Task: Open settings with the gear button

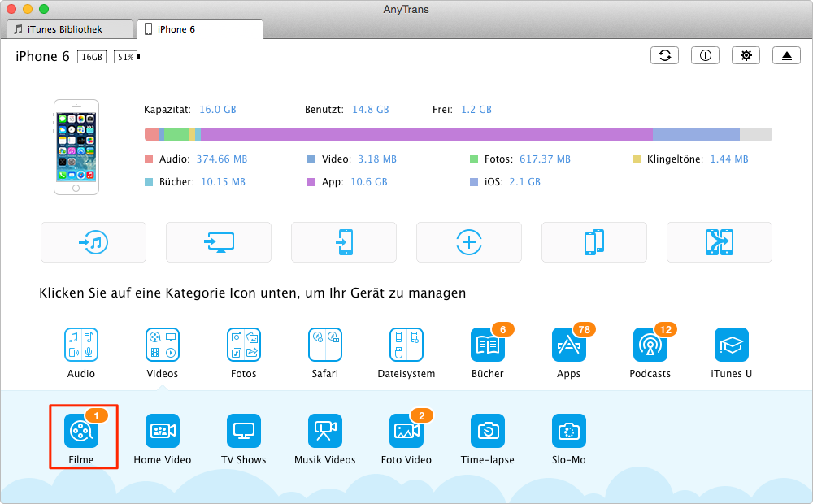Action: pos(746,55)
